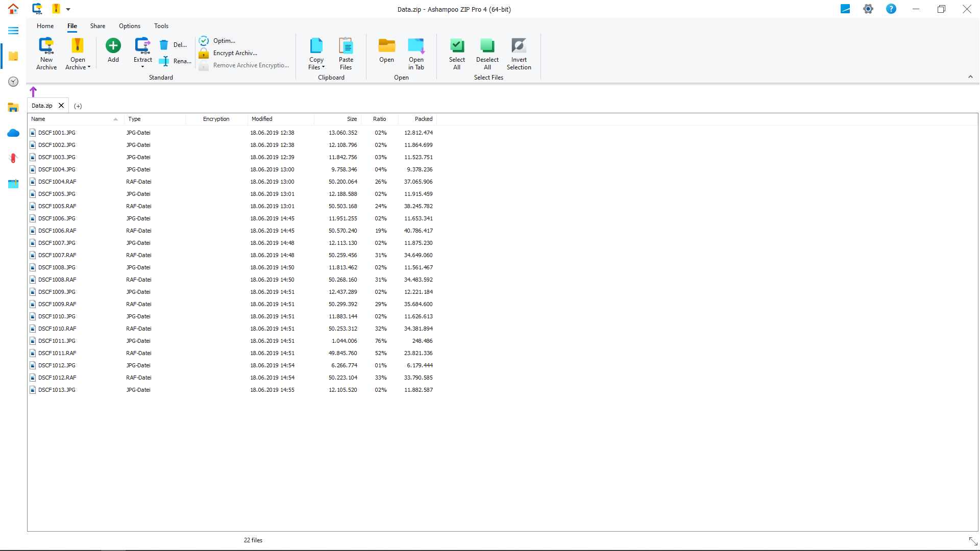The height and width of the screenshot is (551, 980).
Task: Click the Data.zip tab
Action: (42, 105)
